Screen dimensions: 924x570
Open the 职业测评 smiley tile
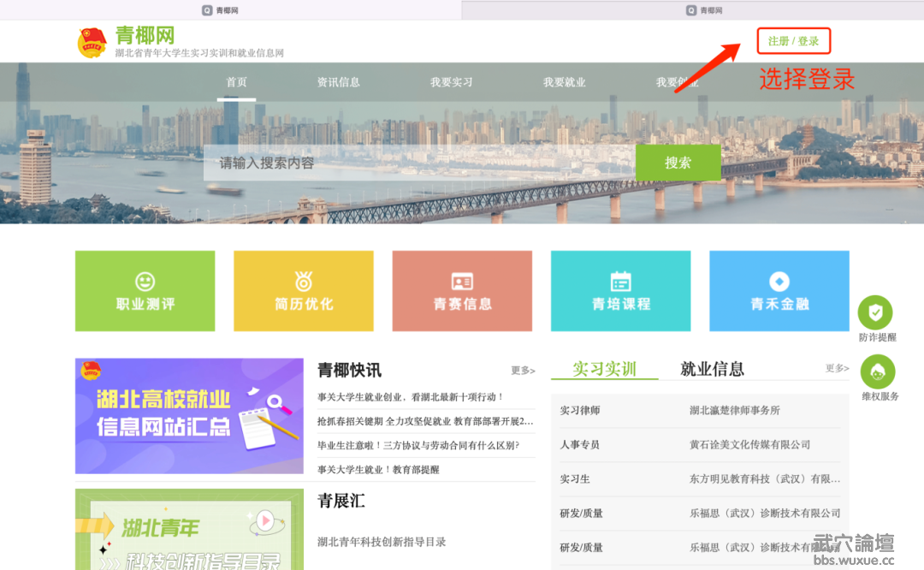point(145,291)
